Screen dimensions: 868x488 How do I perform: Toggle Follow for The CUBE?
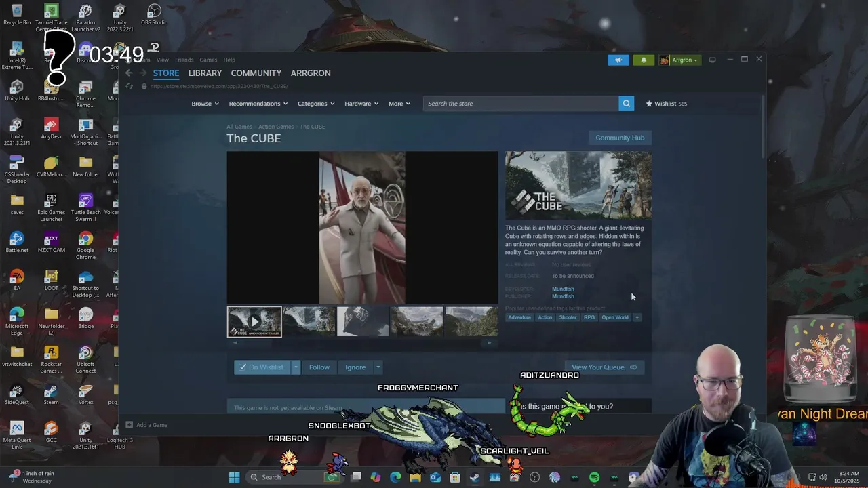tap(319, 367)
